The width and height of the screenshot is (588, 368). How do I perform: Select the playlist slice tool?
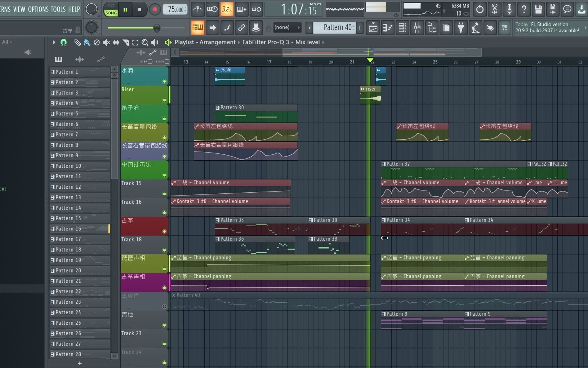126,42
